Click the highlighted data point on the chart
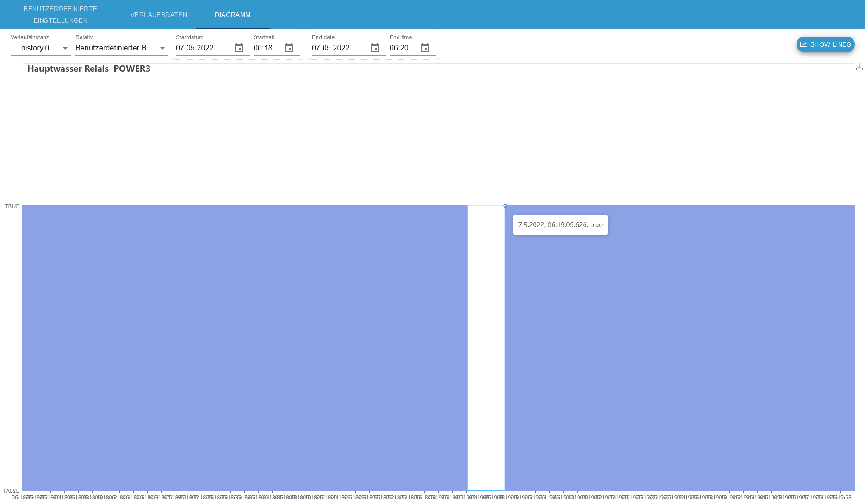Image resolution: width=865 pixels, height=504 pixels. [505, 206]
